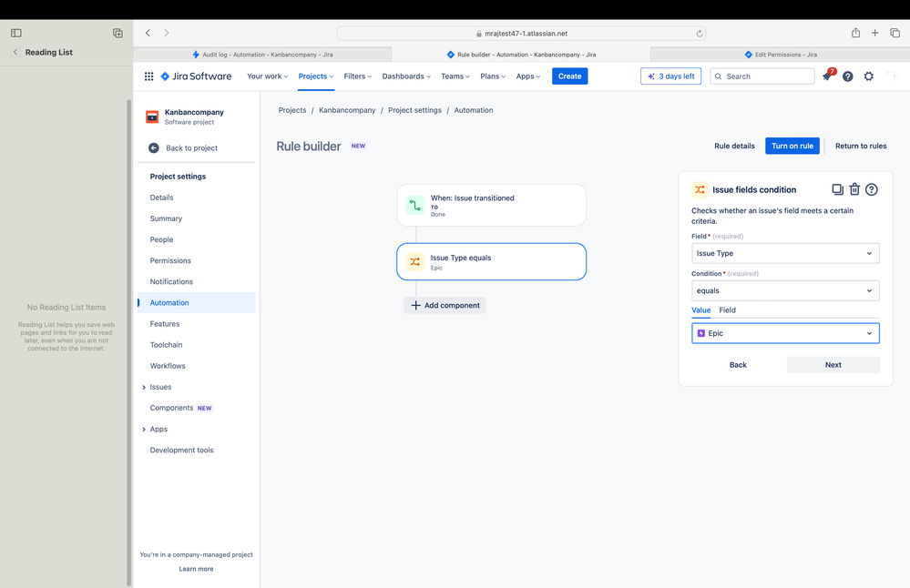The height and width of the screenshot is (588, 910).
Task: Open Learn more link
Action: [x=196, y=569]
